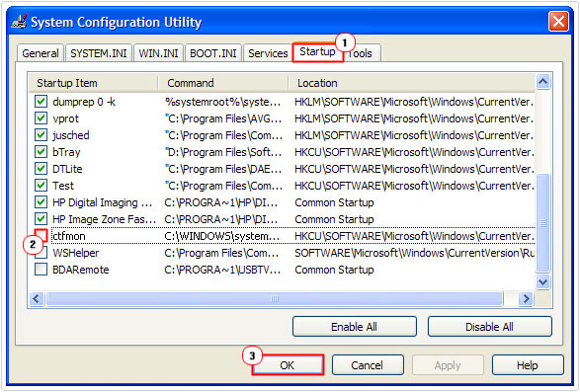Click the Cancel button
The image size is (580, 392).
coord(367,365)
